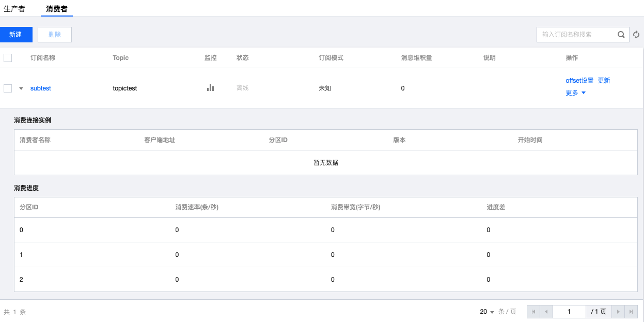The image size is (644, 322).
Task: Click the 新建 button
Action: pyautogui.click(x=16, y=35)
